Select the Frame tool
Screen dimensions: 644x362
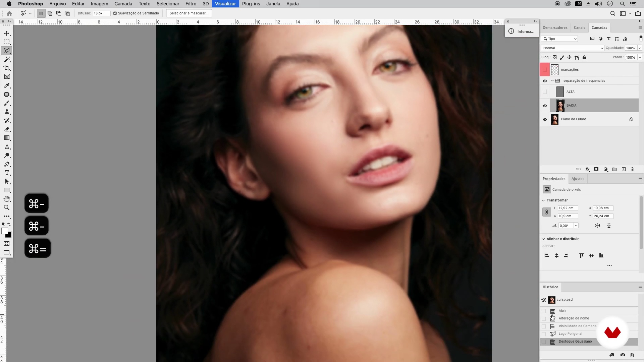pos(7,77)
